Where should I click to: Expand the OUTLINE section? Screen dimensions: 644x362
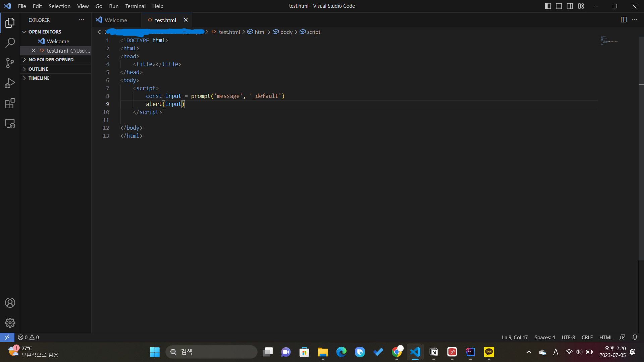(x=38, y=69)
